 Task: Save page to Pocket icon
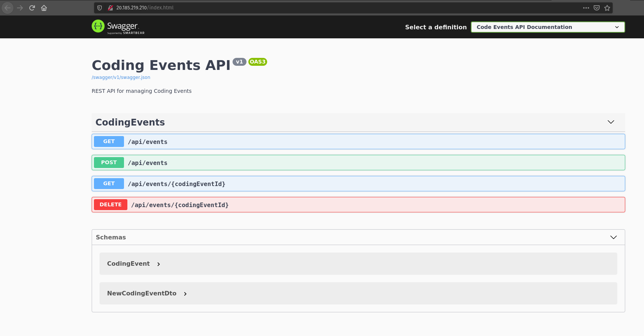tap(597, 8)
